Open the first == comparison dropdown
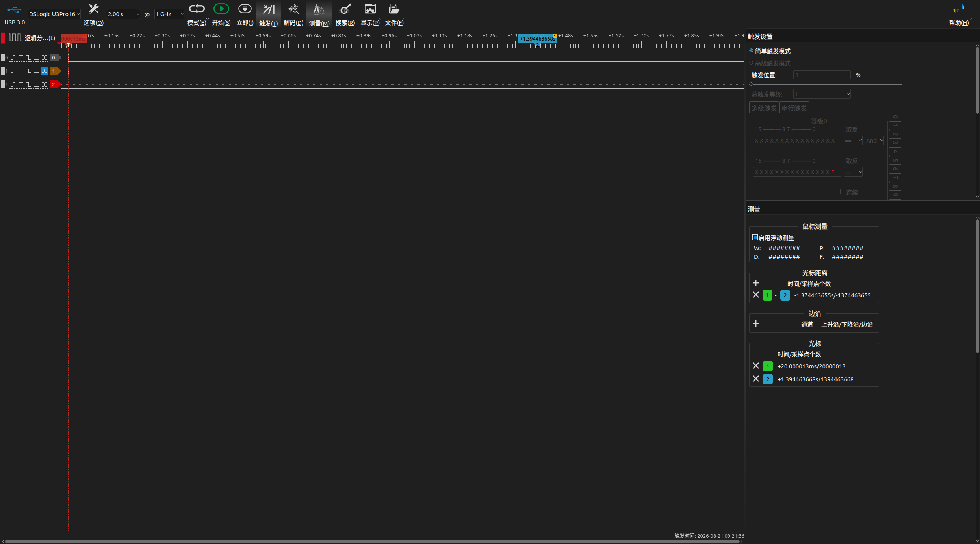This screenshot has width=980, height=544. pyautogui.click(x=853, y=141)
